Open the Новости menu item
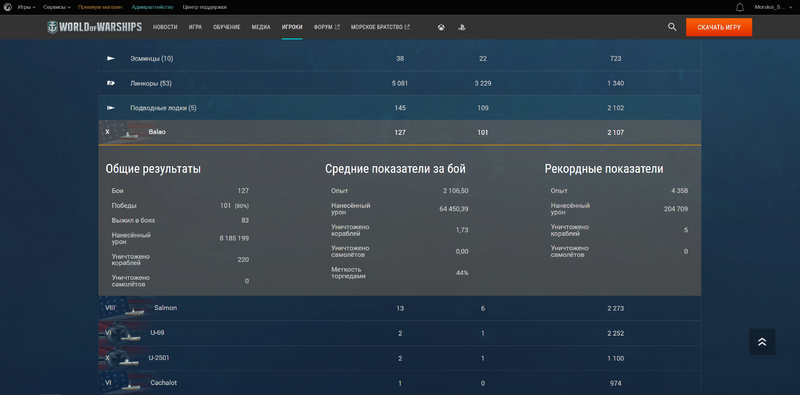This screenshot has height=395, width=800. click(x=165, y=27)
